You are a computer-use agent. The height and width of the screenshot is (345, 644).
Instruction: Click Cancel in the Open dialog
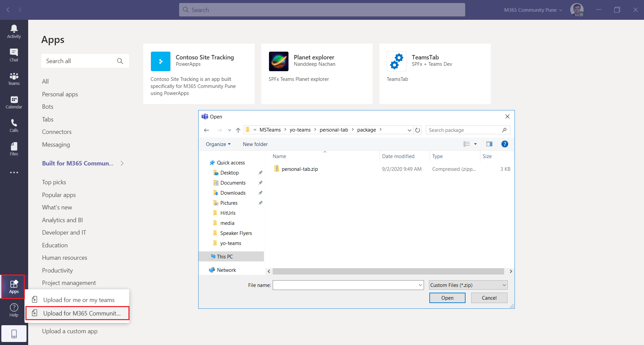click(489, 298)
